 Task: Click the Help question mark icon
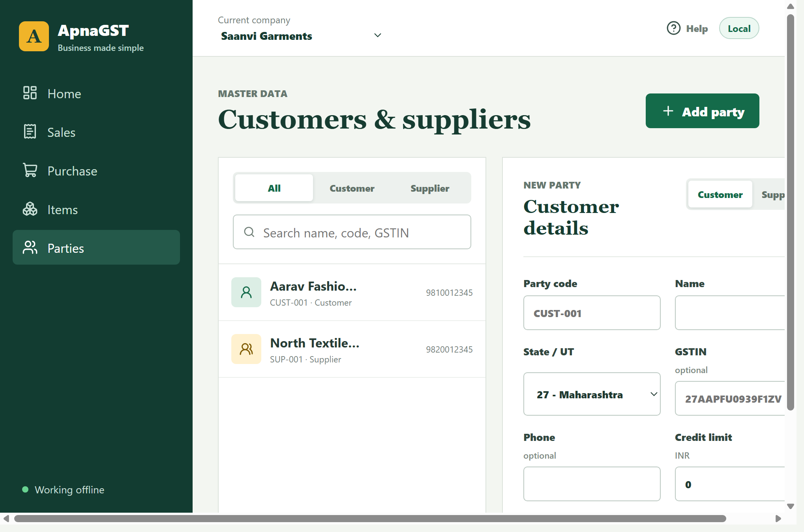coord(674,28)
